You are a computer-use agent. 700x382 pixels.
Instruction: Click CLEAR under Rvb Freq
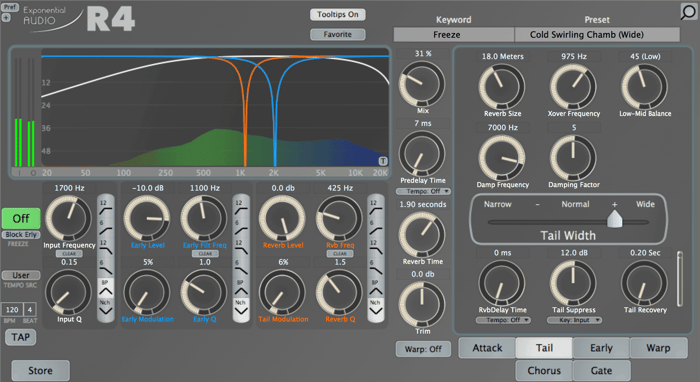click(x=340, y=253)
